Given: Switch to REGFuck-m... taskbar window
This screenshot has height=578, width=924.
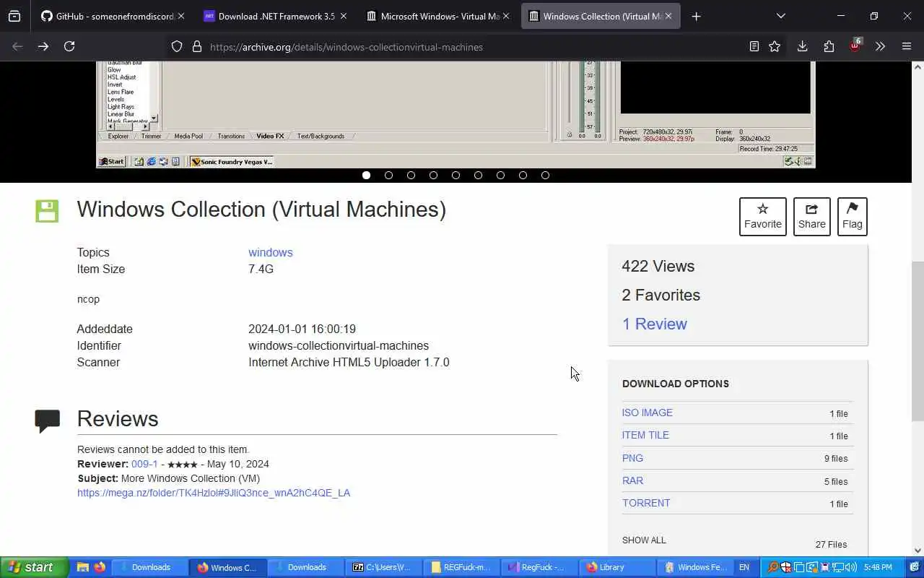Looking at the screenshot, I should click(461, 567).
